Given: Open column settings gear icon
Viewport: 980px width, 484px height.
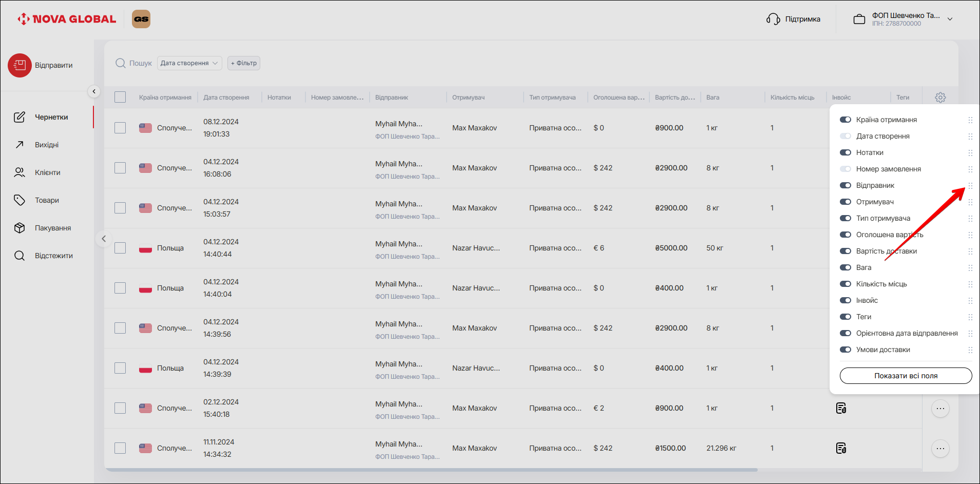Looking at the screenshot, I should [940, 98].
